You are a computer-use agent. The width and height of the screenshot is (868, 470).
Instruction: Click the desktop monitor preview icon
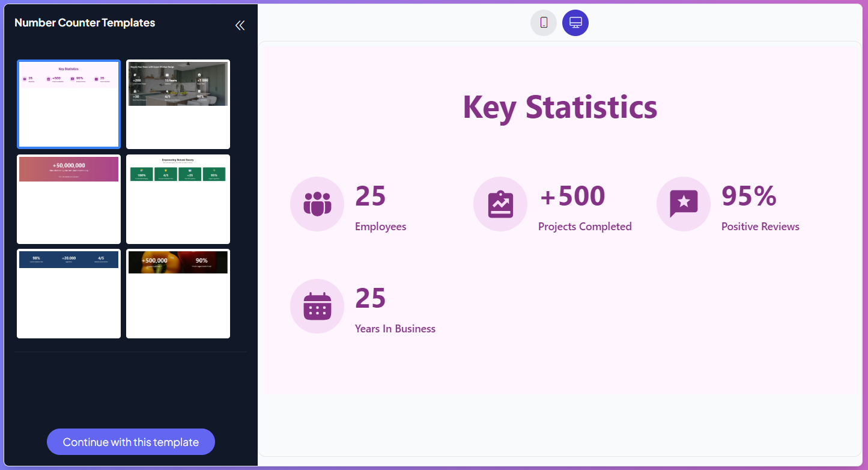[575, 22]
